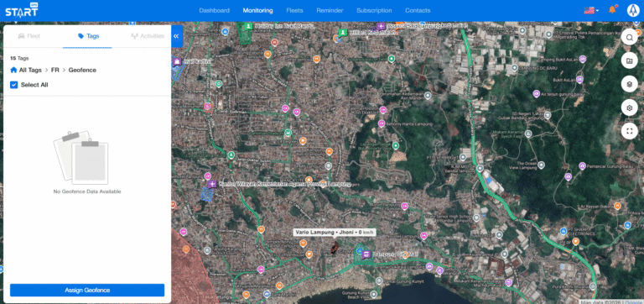
Task: Open the Reminder menu
Action: pos(330,10)
